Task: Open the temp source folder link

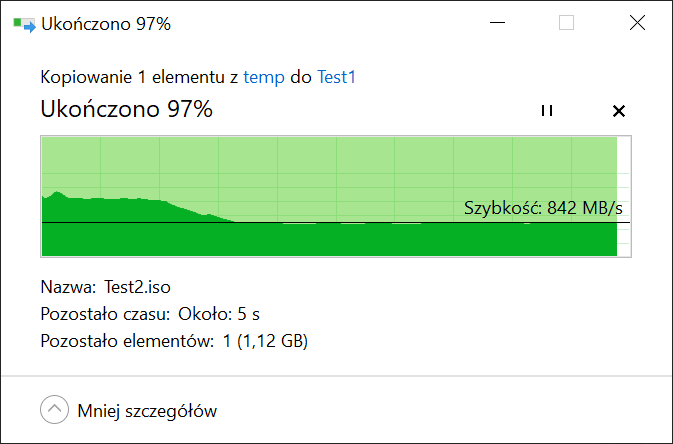Action: 264,77
